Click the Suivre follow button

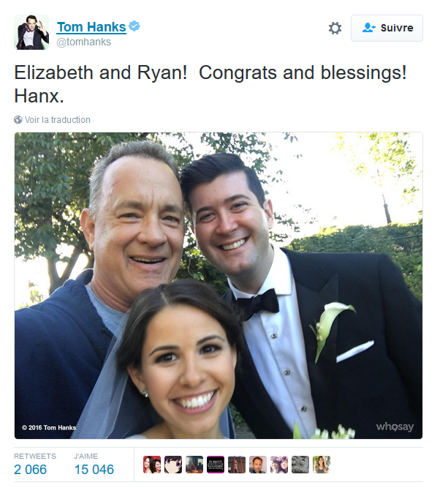pyautogui.click(x=387, y=28)
